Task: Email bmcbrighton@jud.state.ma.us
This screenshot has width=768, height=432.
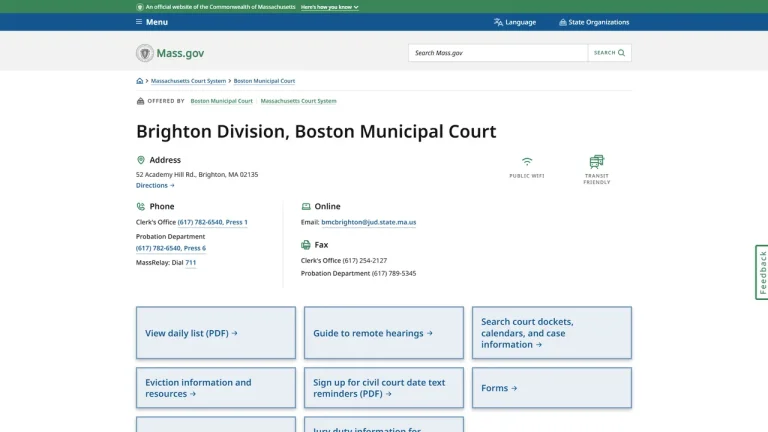Action: click(369, 222)
